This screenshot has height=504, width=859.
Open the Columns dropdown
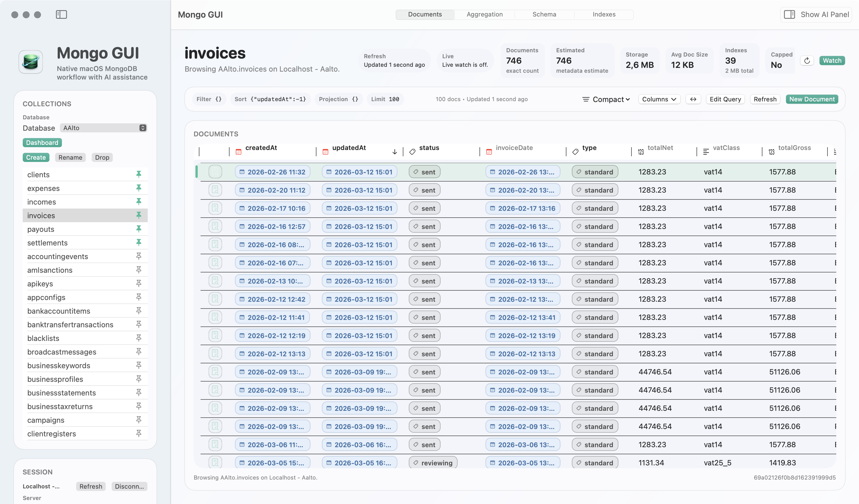tap(659, 99)
